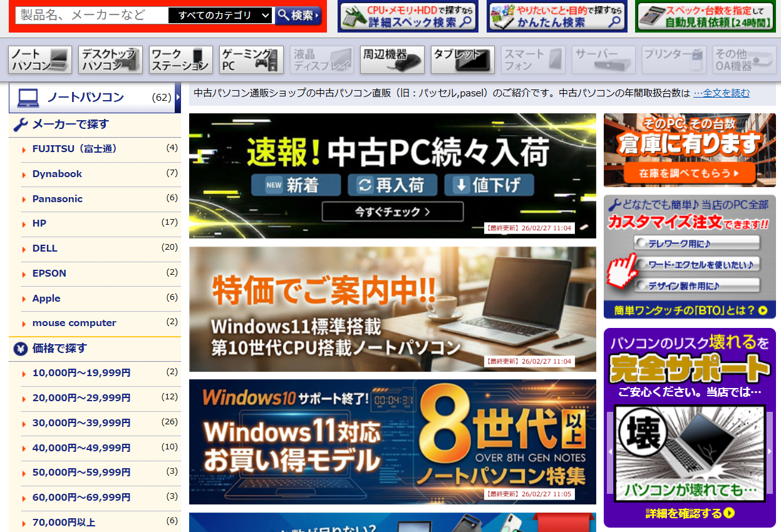
Task: Click the 詳細スペック検索 banner icon
Action: [408, 16]
